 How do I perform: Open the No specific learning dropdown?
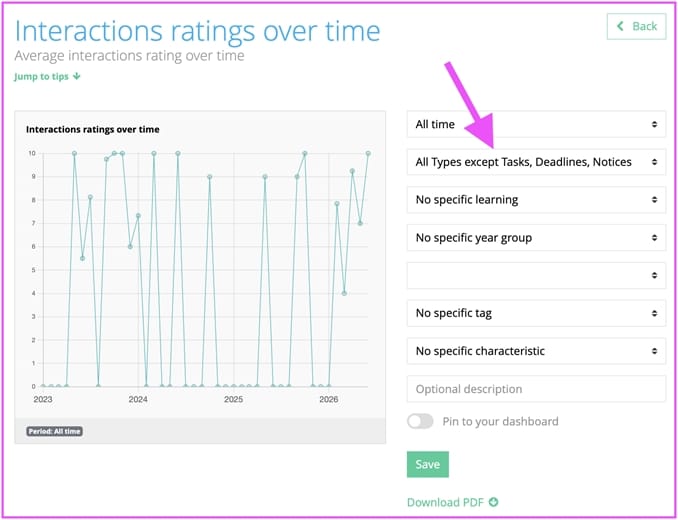[536, 200]
